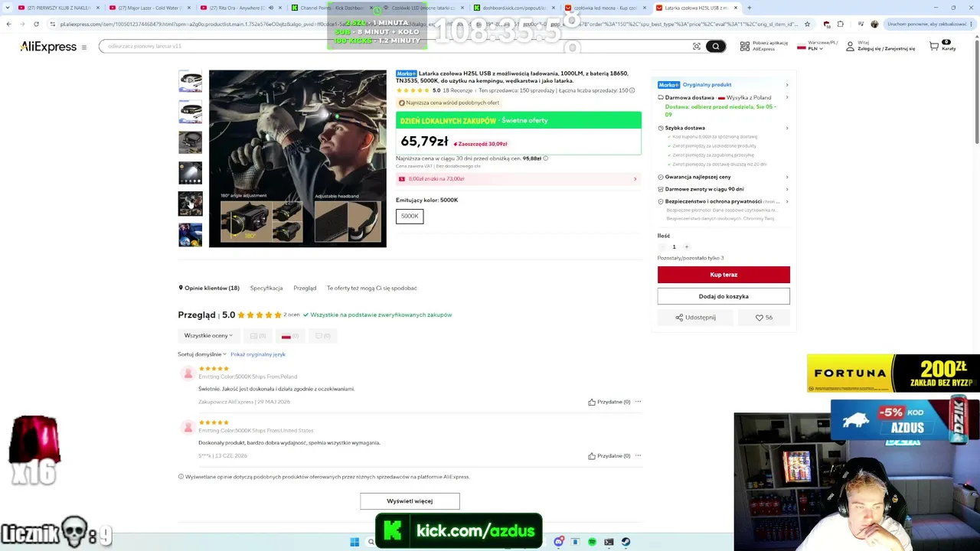View the first product thumbnail image
This screenshot has height=551, width=980.
click(x=191, y=81)
